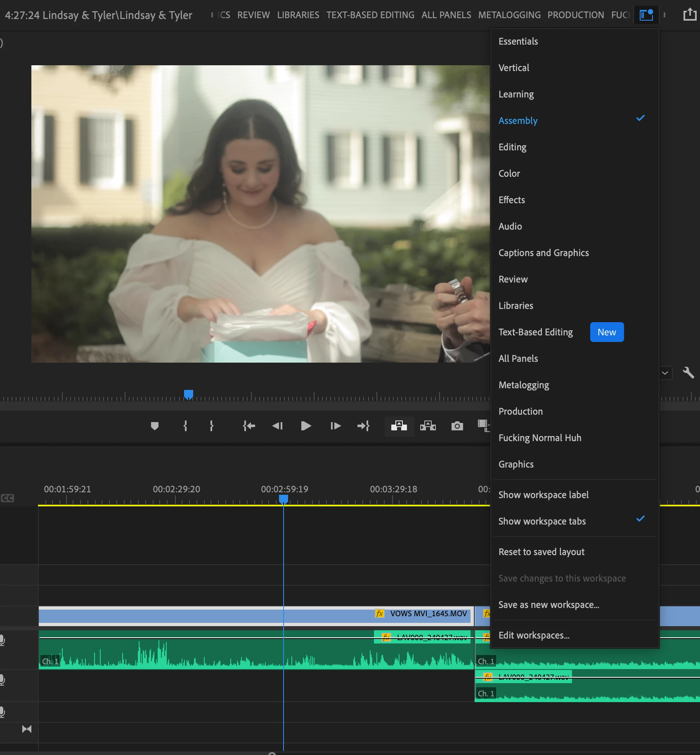
Task: Choose Text-Based Editing in the menu
Action: coord(575,332)
